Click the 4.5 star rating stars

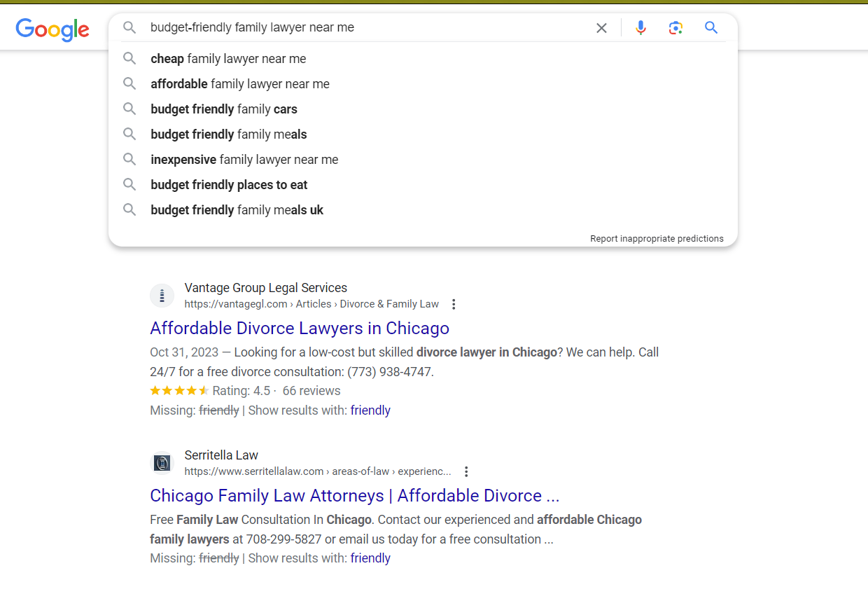179,390
